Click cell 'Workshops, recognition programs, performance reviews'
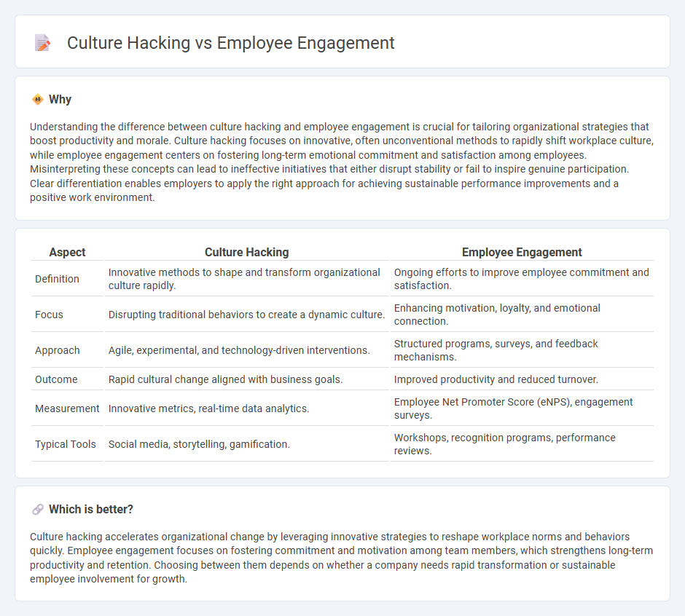685x616 pixels. (x=522, y=444)
